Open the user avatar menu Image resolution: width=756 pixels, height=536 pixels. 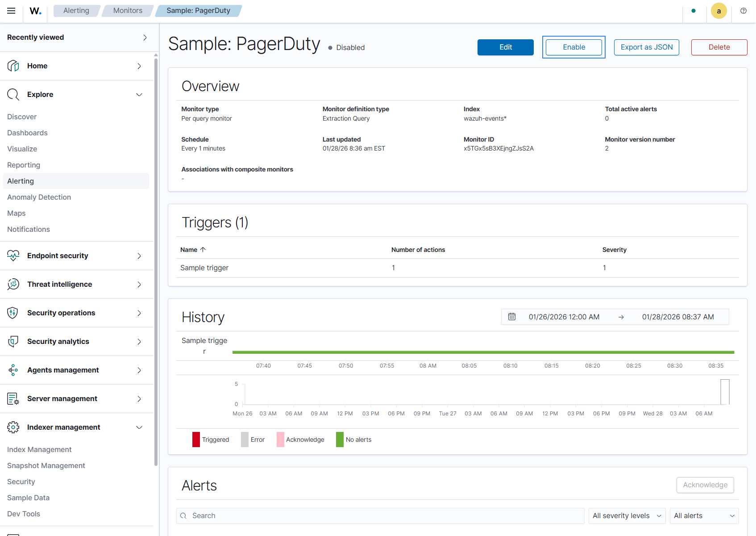point(719,11)
